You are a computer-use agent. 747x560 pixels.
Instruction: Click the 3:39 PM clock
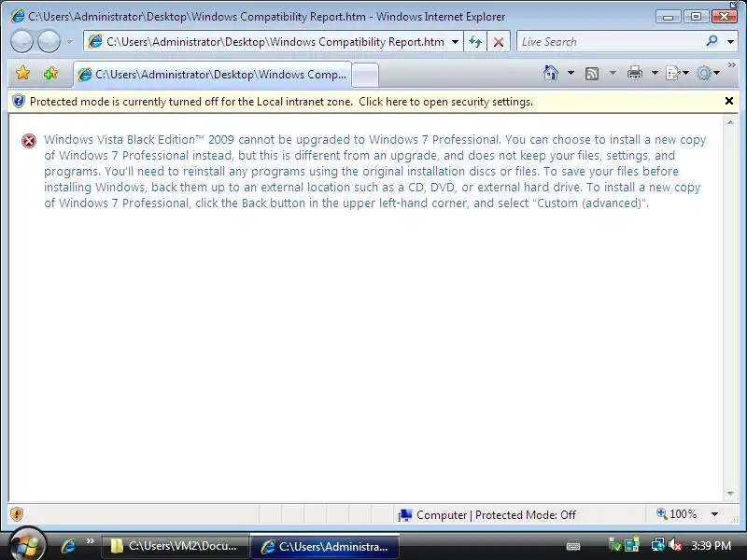711,546
